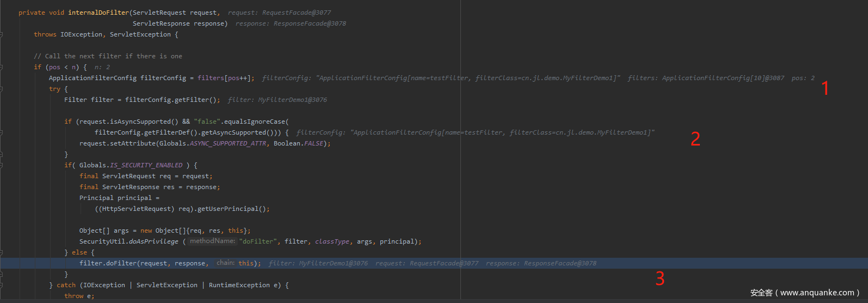Screen dimensions: 868x303
Task: Toggle fold marker at the '} else {' line
Action: point(2,252)
